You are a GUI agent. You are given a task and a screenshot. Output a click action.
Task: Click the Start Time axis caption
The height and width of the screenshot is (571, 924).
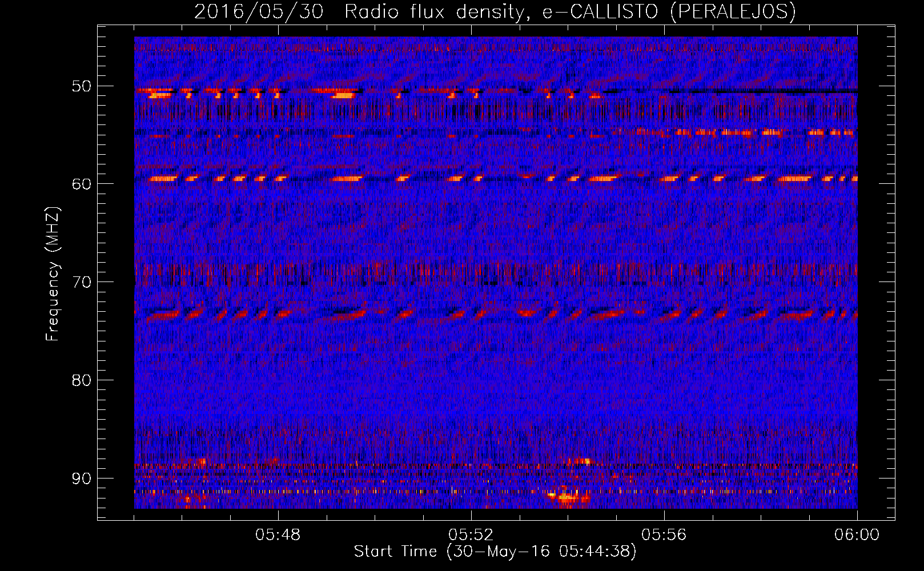[x=495, y=552]
